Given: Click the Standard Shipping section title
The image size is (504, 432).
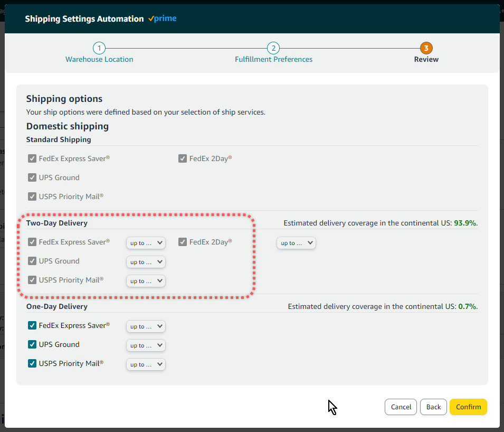Looking at the screenshot, I should click(x=59, y=139).
